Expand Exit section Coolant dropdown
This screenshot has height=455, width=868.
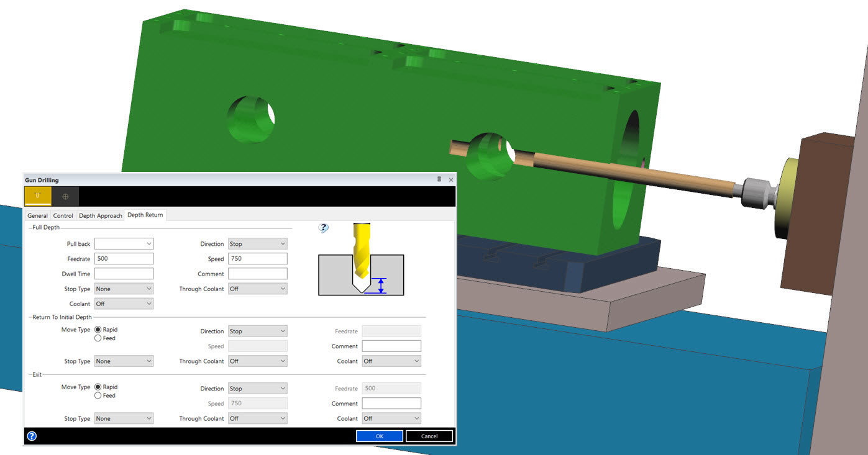click(391, 418)
